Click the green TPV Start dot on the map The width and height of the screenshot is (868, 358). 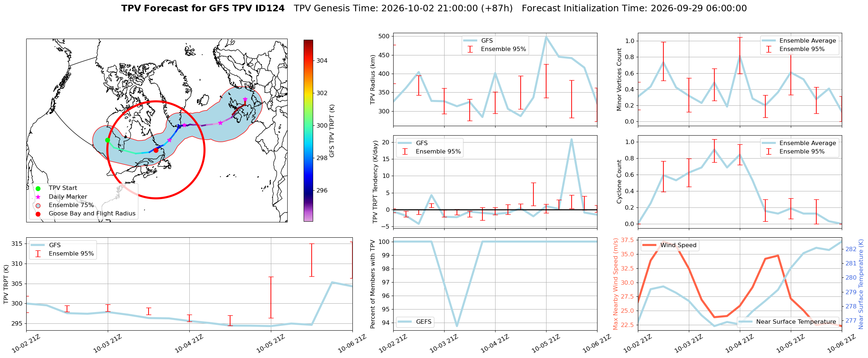107,140
